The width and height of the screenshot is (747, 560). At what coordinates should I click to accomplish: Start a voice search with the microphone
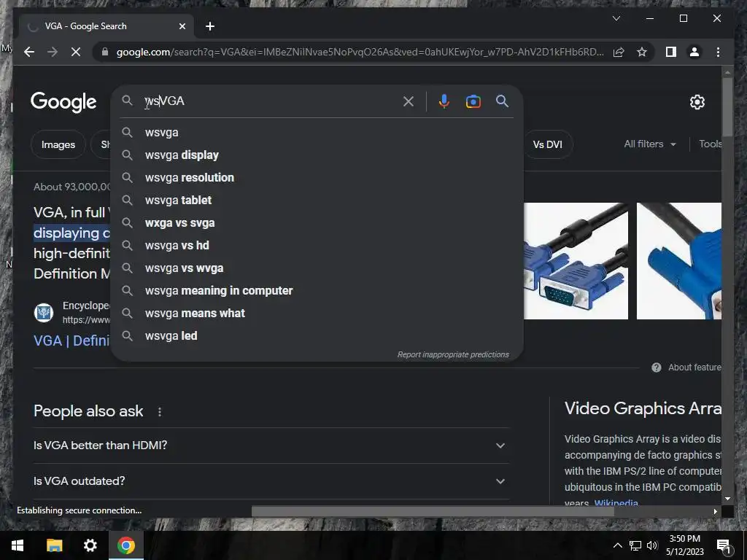pos(444,101)
